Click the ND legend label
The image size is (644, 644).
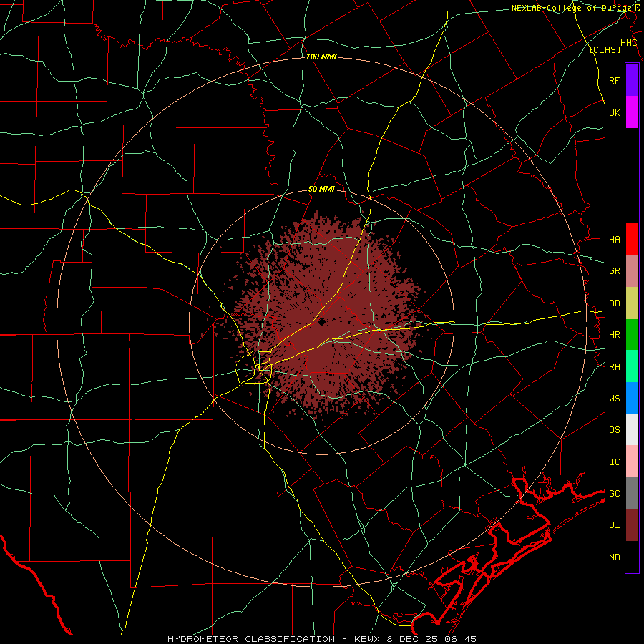614,557
